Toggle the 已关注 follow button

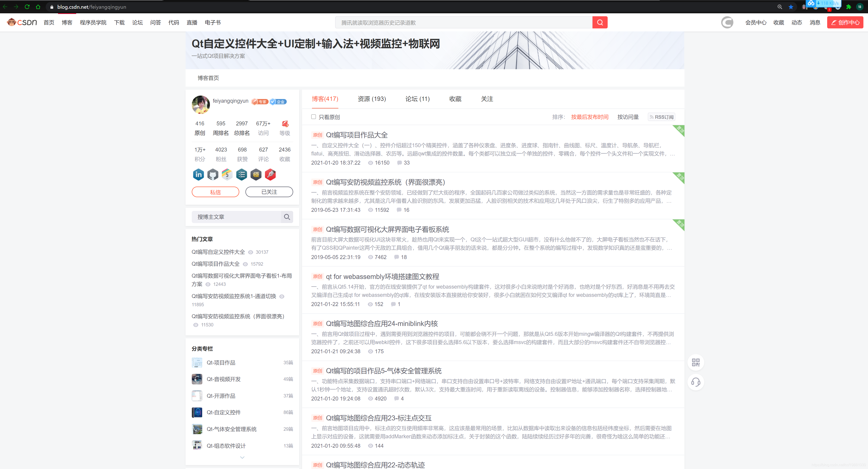pos(269,192)
